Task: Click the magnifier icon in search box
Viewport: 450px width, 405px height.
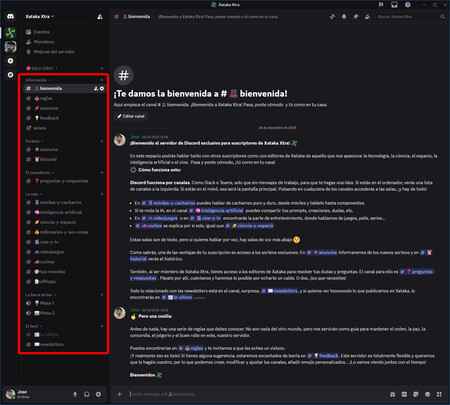Action: (x=442, y=16)
